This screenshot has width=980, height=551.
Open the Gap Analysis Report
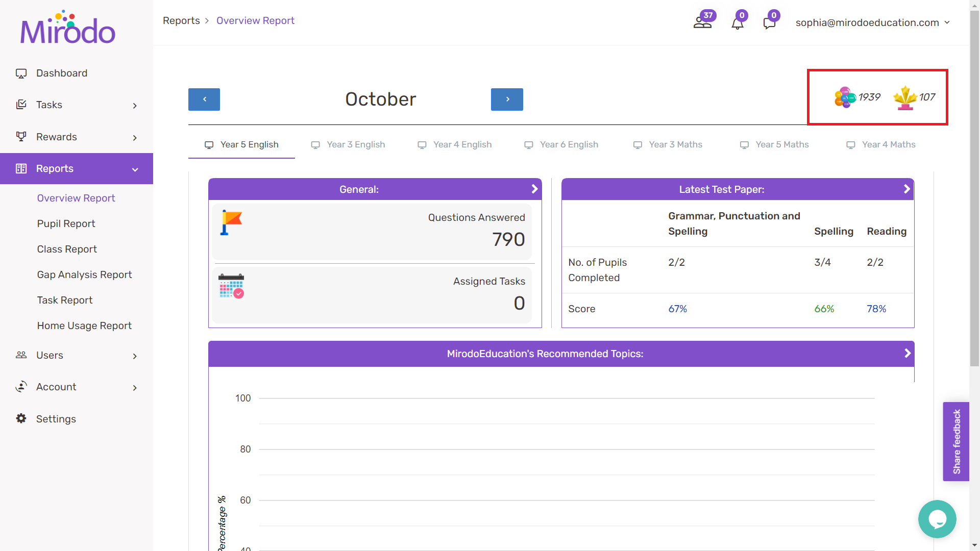tap(84, 274)
